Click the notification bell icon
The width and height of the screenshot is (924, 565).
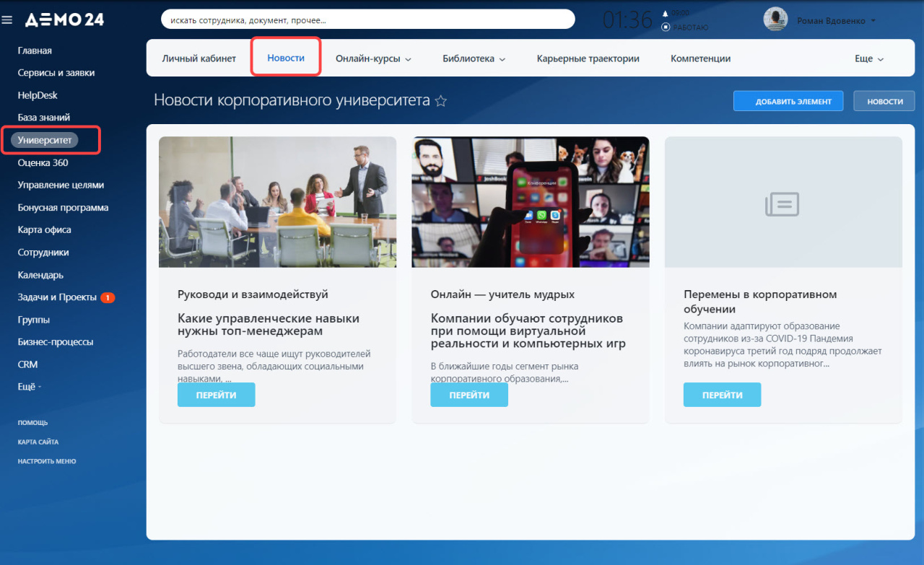pos(666,14)
